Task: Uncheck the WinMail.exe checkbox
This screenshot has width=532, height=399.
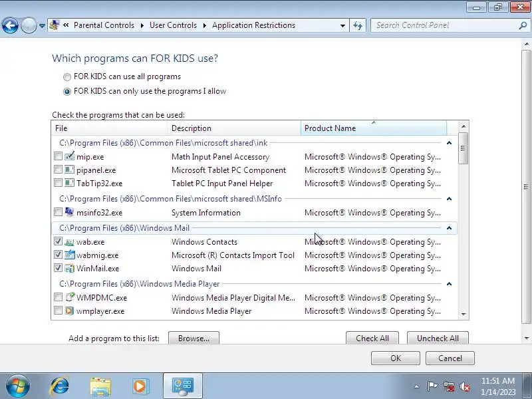Action: 58,268
